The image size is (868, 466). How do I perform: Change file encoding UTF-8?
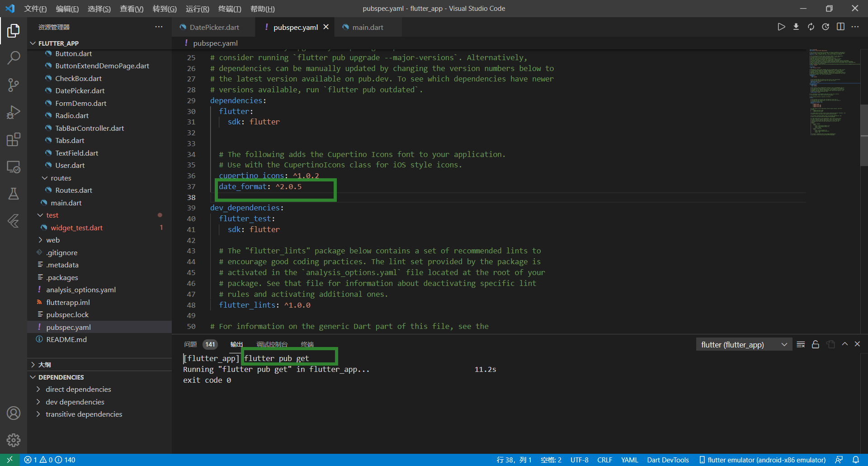[x=580, y=460]
